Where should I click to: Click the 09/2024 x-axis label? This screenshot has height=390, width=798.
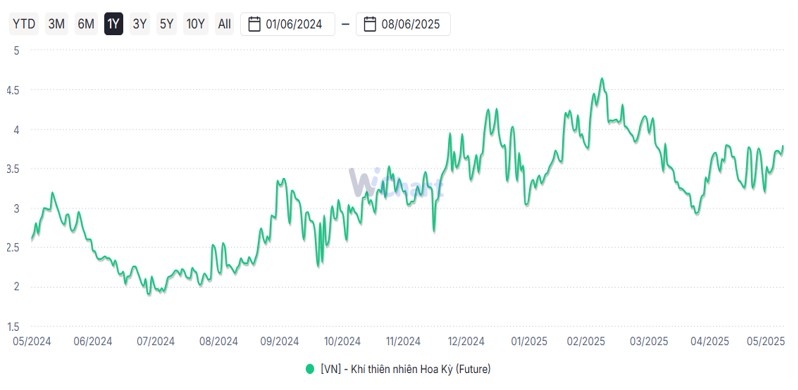[279, 341]
